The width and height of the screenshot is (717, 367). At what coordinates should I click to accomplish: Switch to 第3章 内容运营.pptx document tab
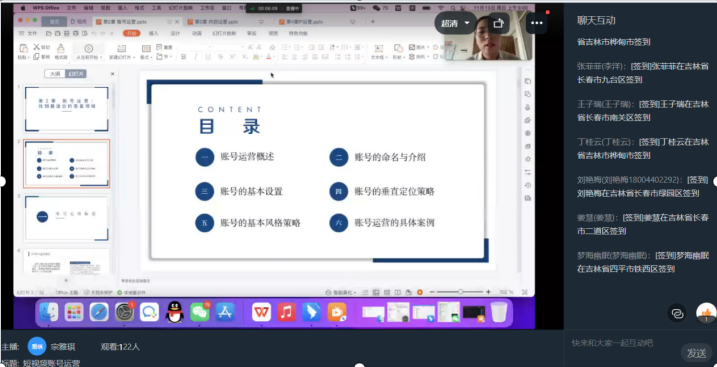(217, 21)
